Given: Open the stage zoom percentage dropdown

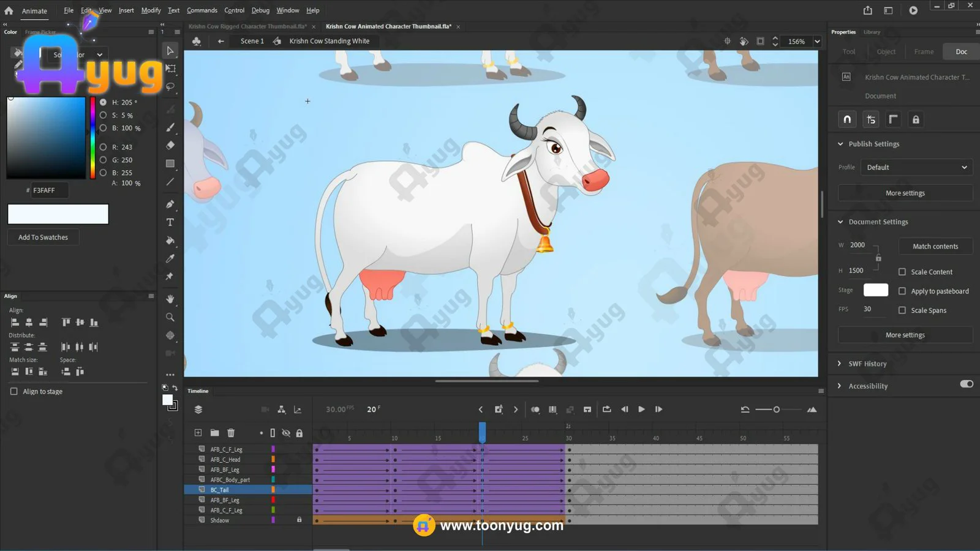Looking at the screenshot, I should (x=817, y=42).
